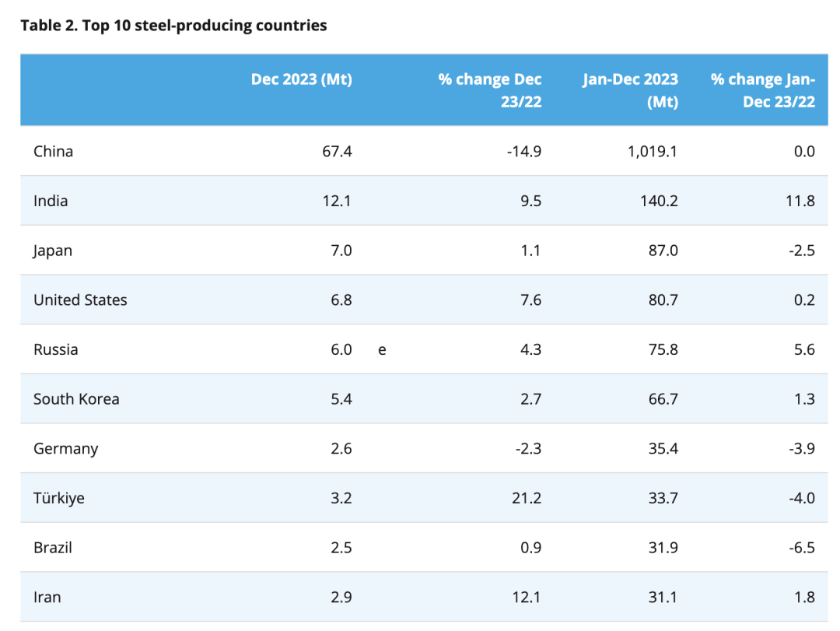Select the '% change Jan-Dec 23/22' header
This screenshot has height=631, width=840.
pyautogui.click(x=763, y=90)
